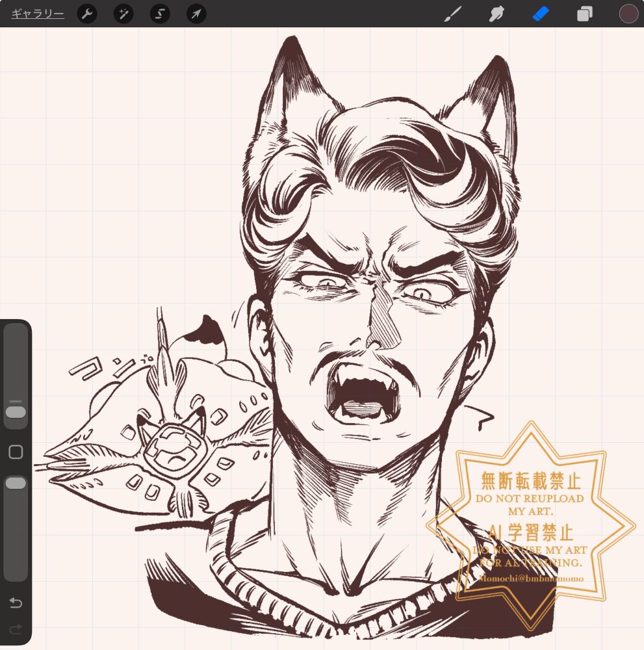Viewport: 644px width, 650px height.
Task: Tap the square modify button on sidebar
Action: (x=16, y=452)
